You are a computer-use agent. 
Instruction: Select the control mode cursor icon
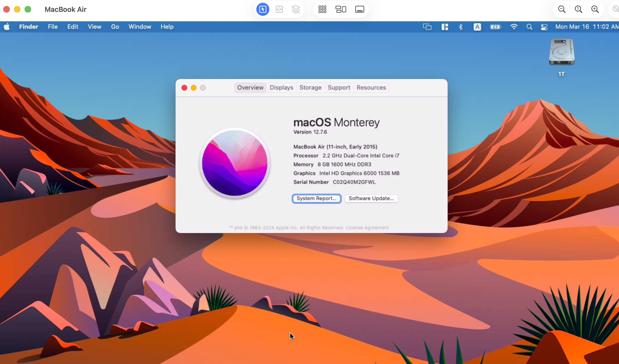pos(263,9)
